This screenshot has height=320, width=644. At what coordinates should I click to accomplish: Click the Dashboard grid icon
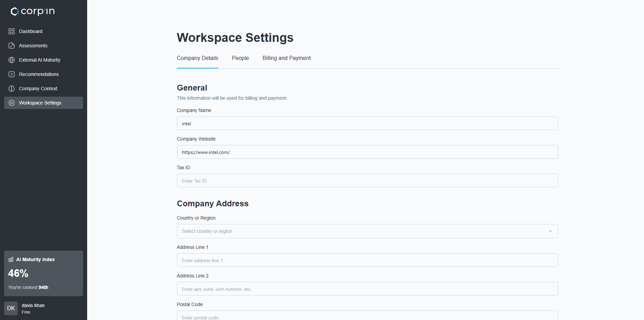12,31
